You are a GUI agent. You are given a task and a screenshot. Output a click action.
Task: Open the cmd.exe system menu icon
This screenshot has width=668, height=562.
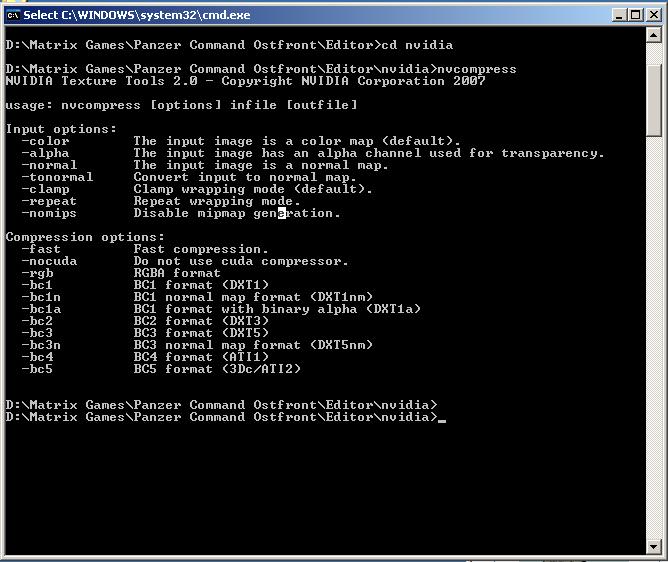tap(13, 15)
